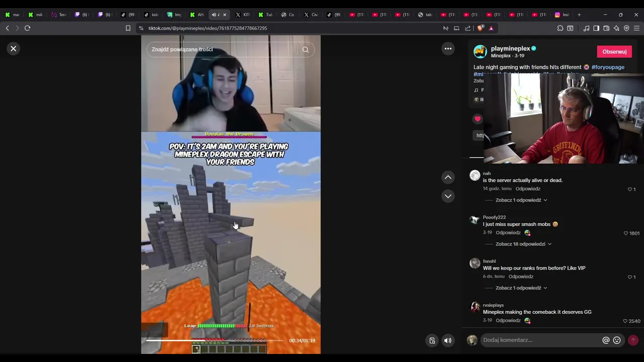Switch to the 'Inst' Instagram tab
Image resolution: width=644 pixels, height=362 pixels.
pyautogui.click(x=562, y=15)
